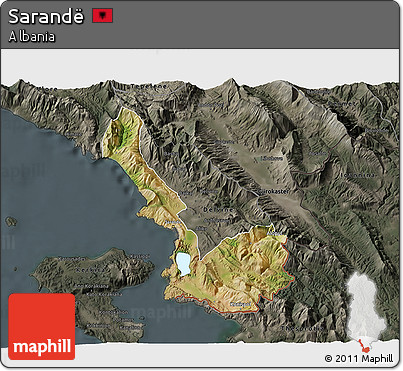The width and height of the screenshot is (403, 371).
Task: Click the Albanian flag icon in the header
Action: tap(103, 16)
